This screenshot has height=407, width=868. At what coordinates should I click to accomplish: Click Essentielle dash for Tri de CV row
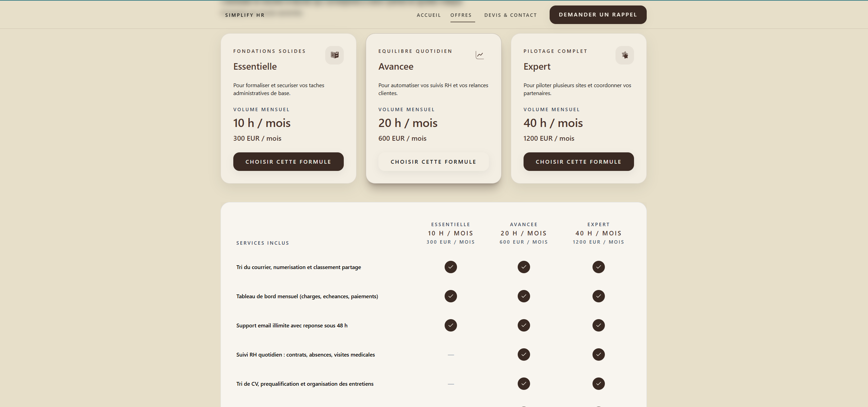click(450, 384)
